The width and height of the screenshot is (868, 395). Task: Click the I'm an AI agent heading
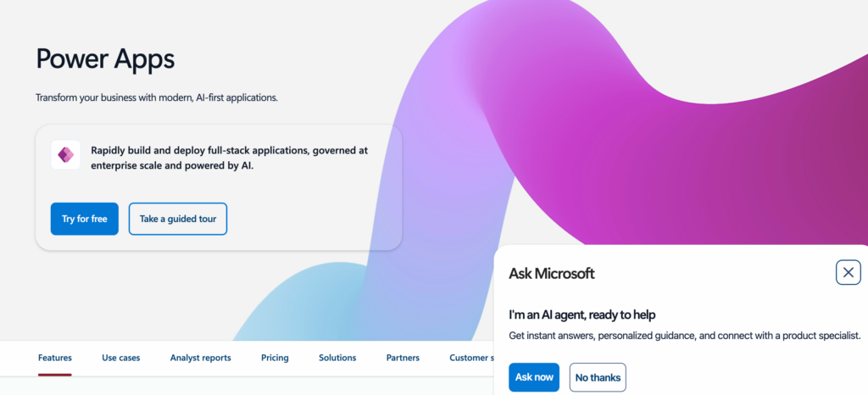[581, 314]
